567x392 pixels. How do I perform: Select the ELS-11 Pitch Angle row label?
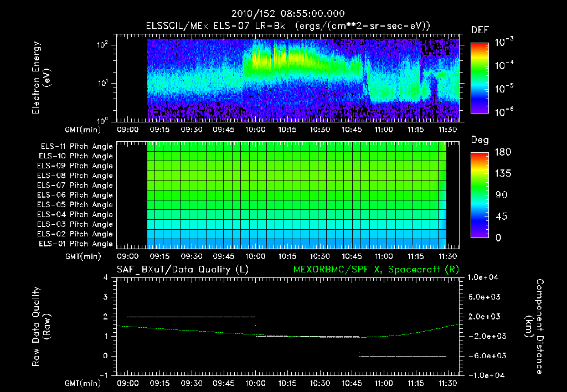(76, 147)
